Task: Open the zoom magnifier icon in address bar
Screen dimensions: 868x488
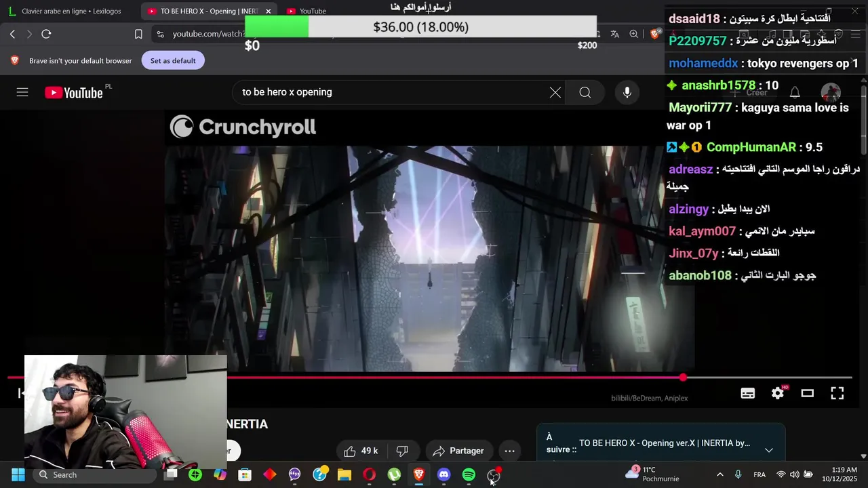Action: tap(633, 34)
